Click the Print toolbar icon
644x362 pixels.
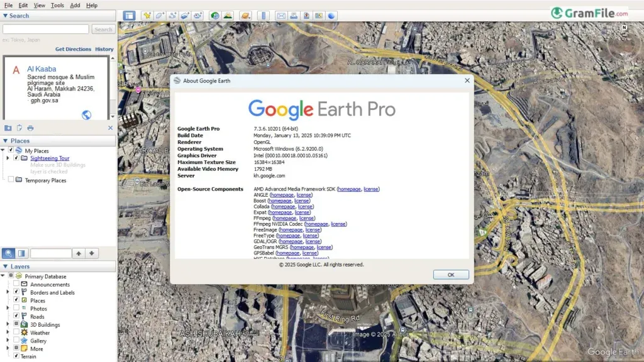[294, 16]
